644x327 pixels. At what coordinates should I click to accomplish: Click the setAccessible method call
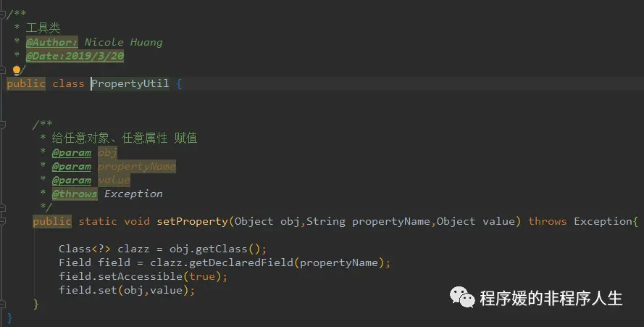click(x=140, y=276)
